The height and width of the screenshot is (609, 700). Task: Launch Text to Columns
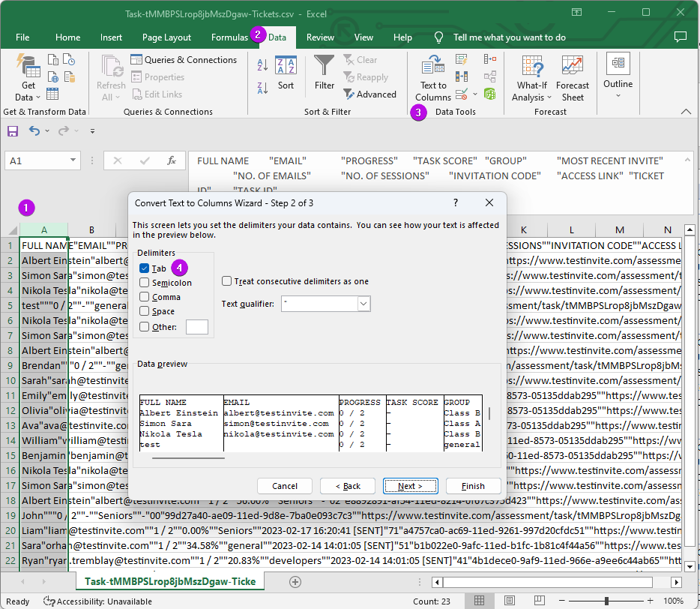click(432, 78)
